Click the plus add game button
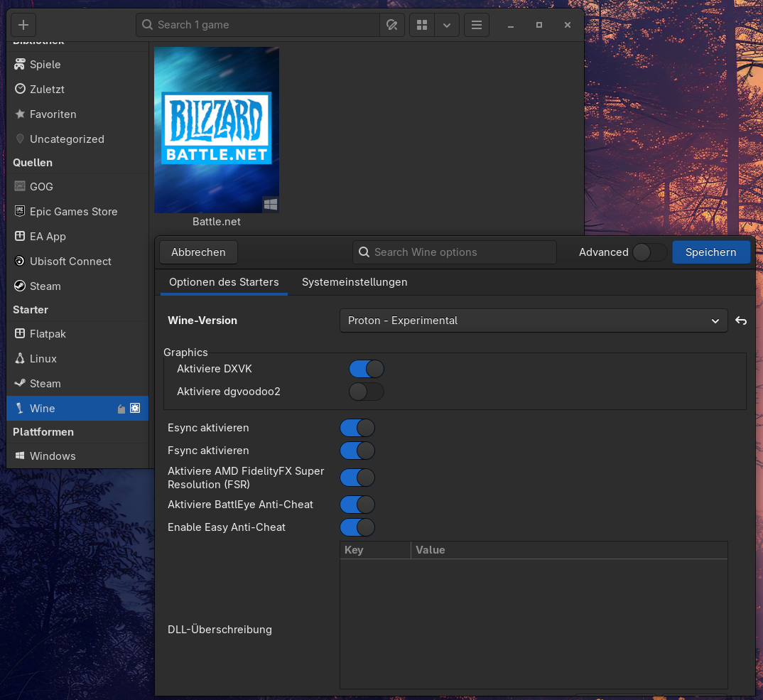Screen dimensions: 763x700 coord(23,25)
